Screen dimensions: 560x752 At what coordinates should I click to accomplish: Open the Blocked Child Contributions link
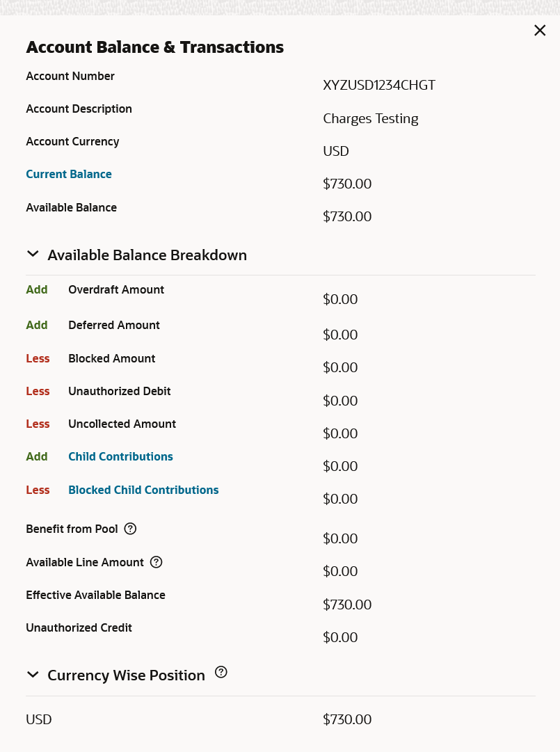143,490
